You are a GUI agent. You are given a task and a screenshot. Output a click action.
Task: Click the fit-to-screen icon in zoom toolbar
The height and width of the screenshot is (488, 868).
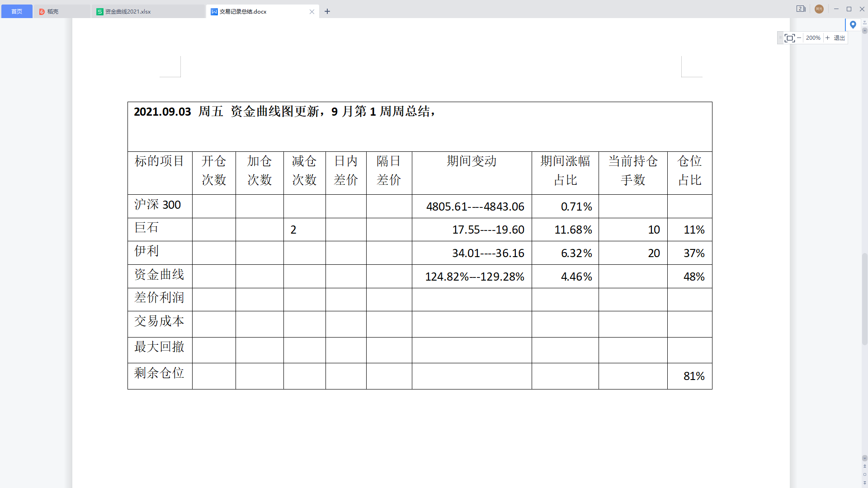click(x=789, y=38)
